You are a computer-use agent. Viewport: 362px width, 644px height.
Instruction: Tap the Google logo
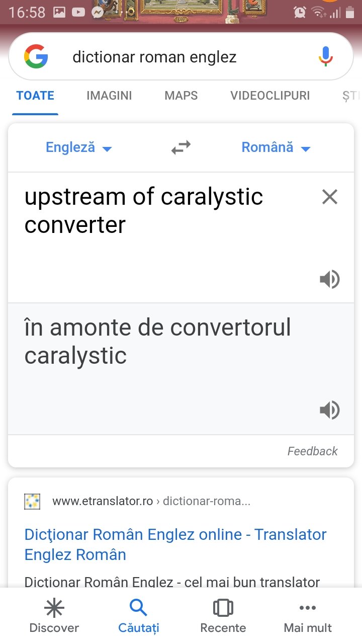pos(36,56)
